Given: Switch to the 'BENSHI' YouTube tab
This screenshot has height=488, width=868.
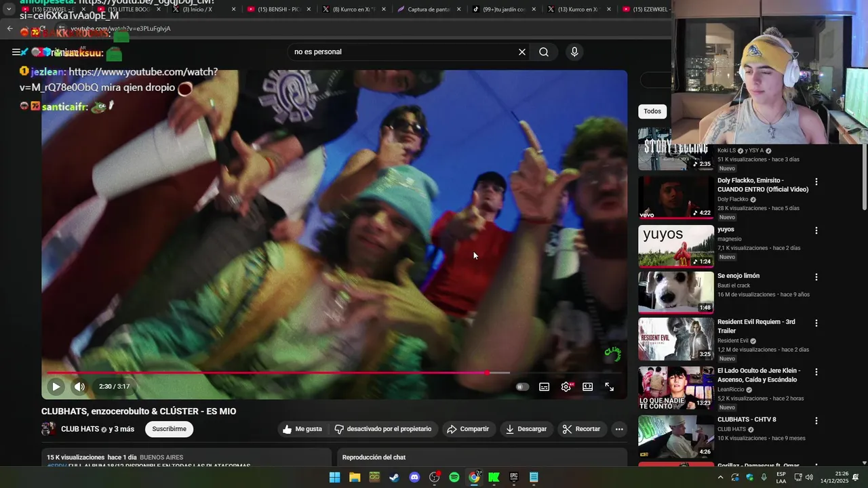Looking at the screenshot, I should [x=278, y=9].
